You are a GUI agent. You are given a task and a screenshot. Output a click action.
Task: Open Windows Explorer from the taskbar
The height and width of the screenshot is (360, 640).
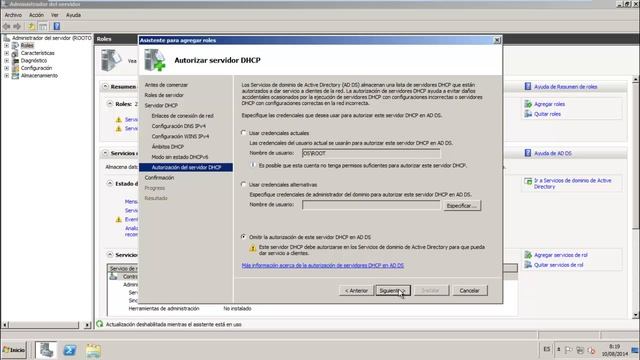point(93,350)
